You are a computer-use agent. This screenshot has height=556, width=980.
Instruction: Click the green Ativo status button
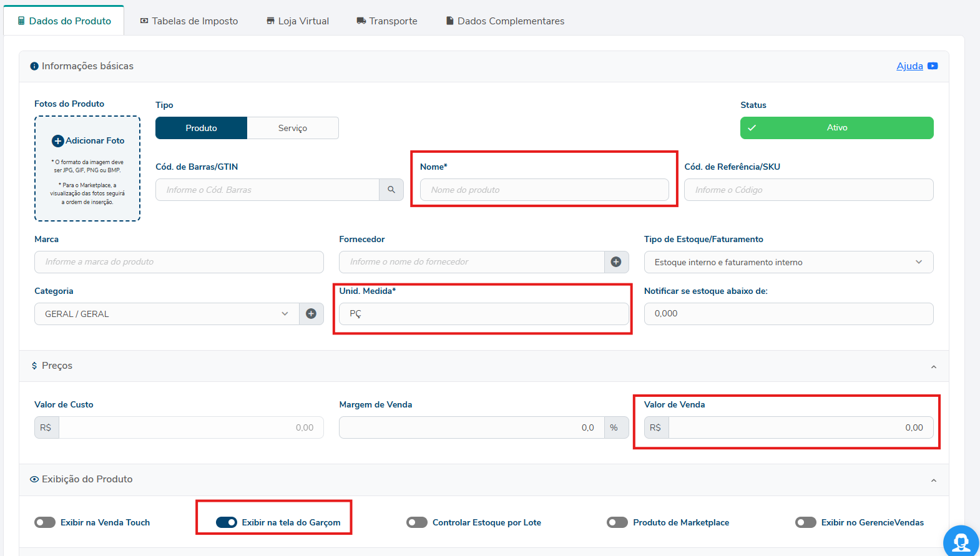[836, 128]
